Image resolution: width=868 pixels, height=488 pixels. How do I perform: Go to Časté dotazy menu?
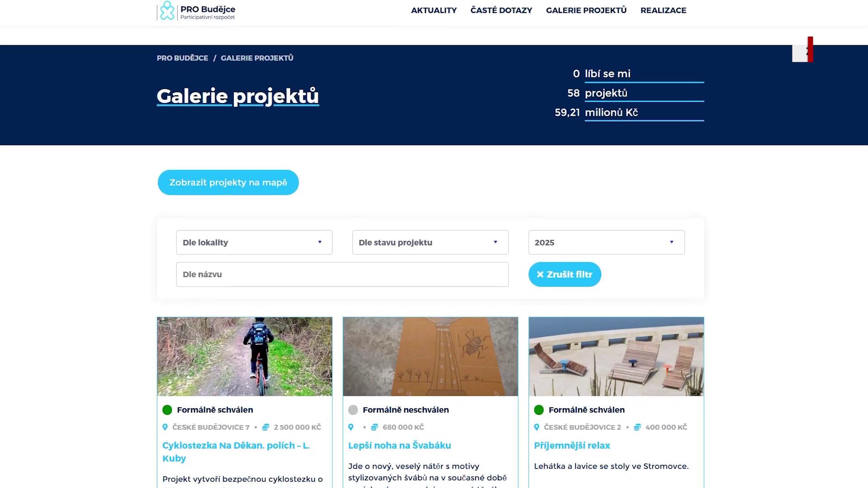pyautogui.click(x=501, y=10)
